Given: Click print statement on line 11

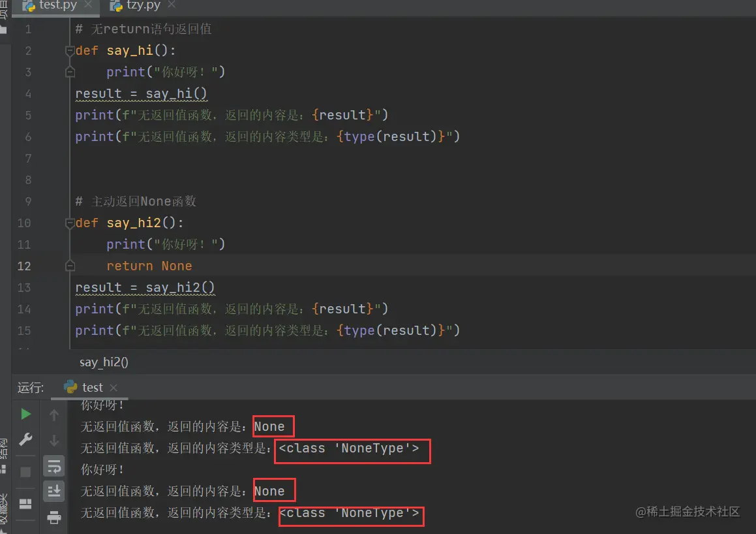Looking at the screenshot, I should coord(166,244).
